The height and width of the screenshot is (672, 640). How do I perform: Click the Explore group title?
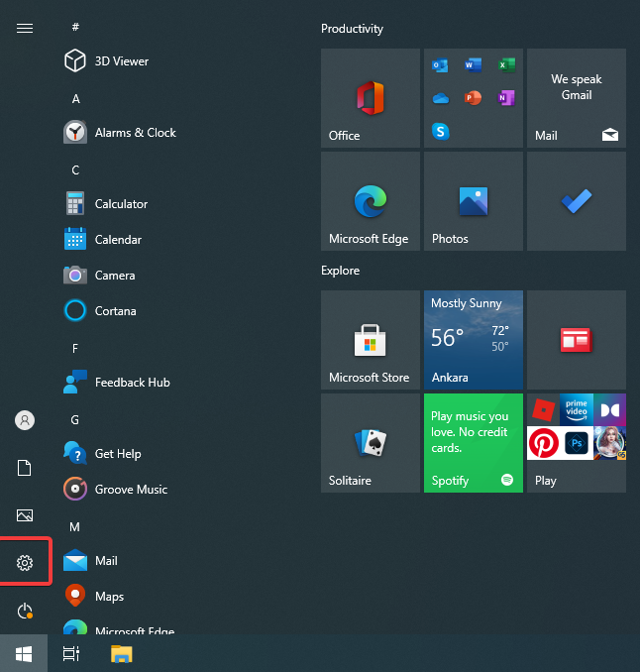[340, 271]
